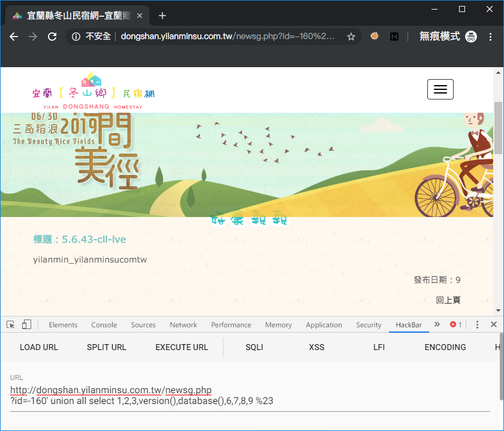The height and width of the screenshot is (431, 504).
Task: Switch to the Security tab
Action: (x=369, y=325)
